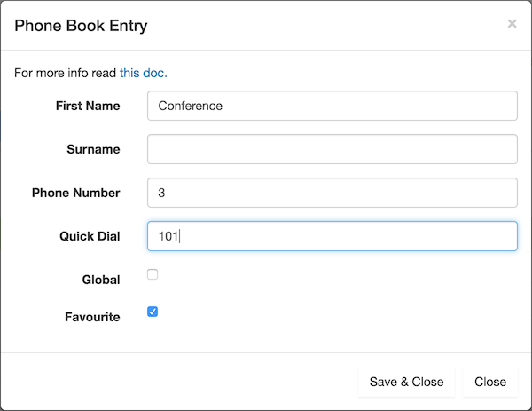Click the Phone Number label
The image size is (532, 411).
click(76, 193)
